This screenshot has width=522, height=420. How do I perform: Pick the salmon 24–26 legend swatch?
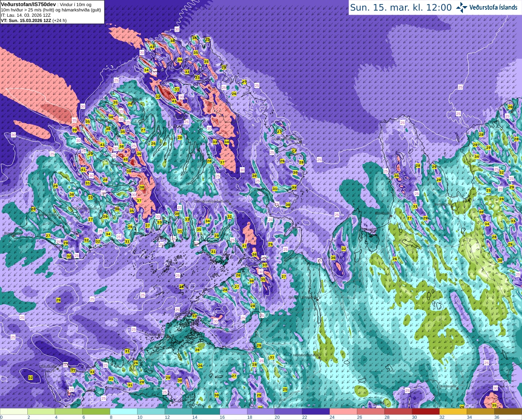pyautogui.click(x=343, y=411)
